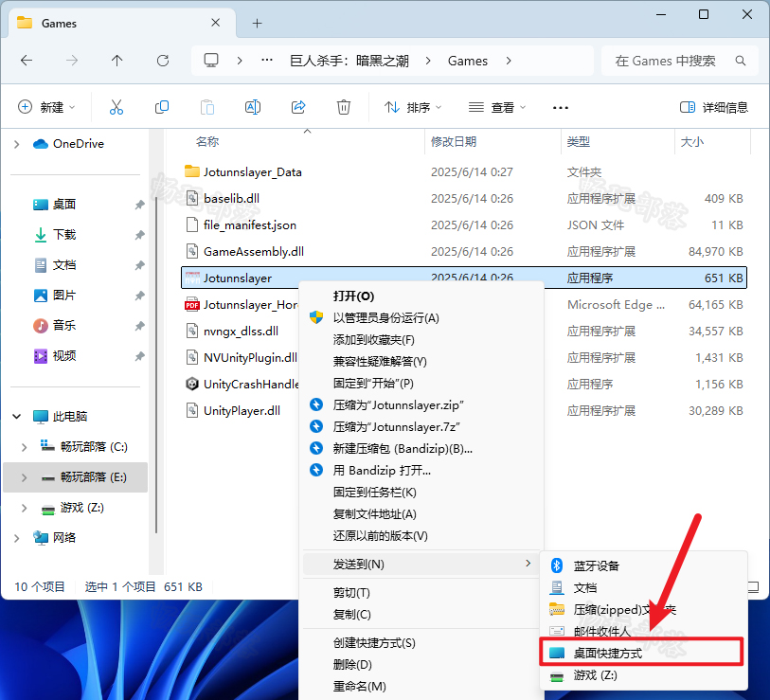Screen dimensions: 770x700
Task: Click the OneDrive cloud icon
Action: tap(41, 143)
